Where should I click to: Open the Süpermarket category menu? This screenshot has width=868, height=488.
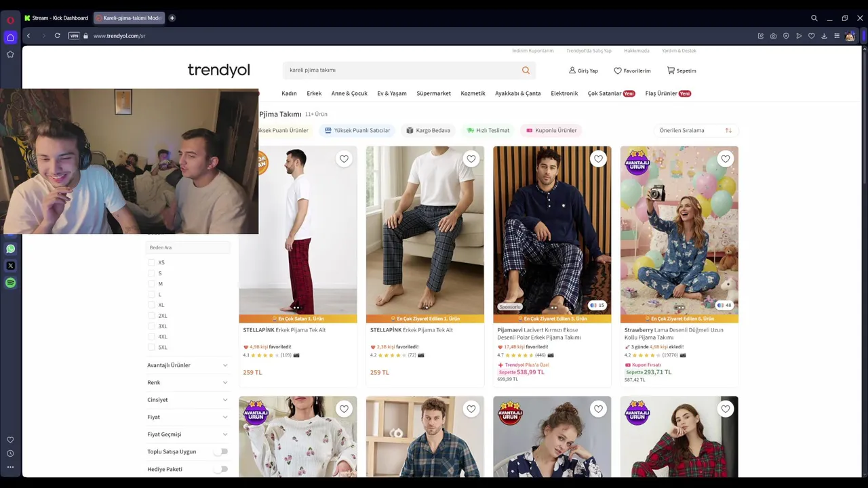pos(433,94)
